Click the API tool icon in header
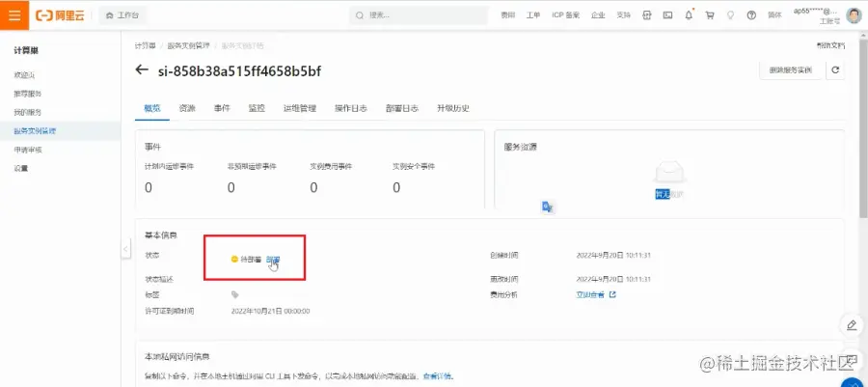The height and width of the screenshot is (387, 868). [x=646, y=15]
